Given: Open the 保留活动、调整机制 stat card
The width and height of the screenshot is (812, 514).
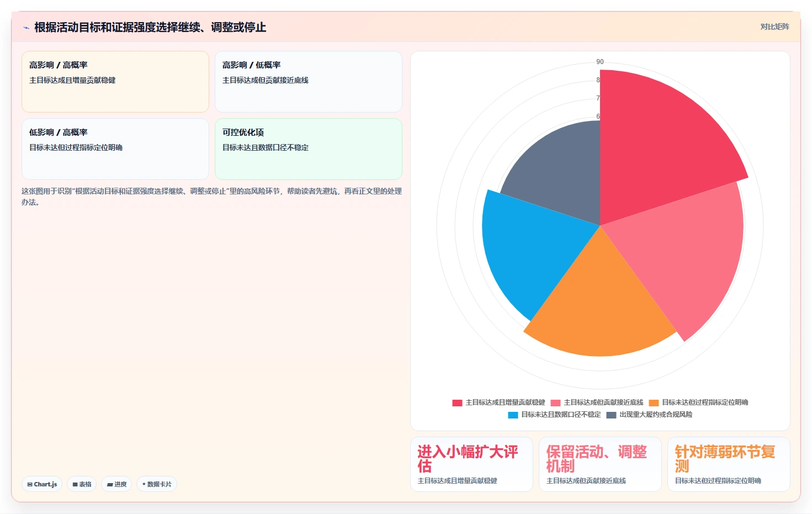Looking at the screenshot, I should pyautogui.click(x=600, y=464).
